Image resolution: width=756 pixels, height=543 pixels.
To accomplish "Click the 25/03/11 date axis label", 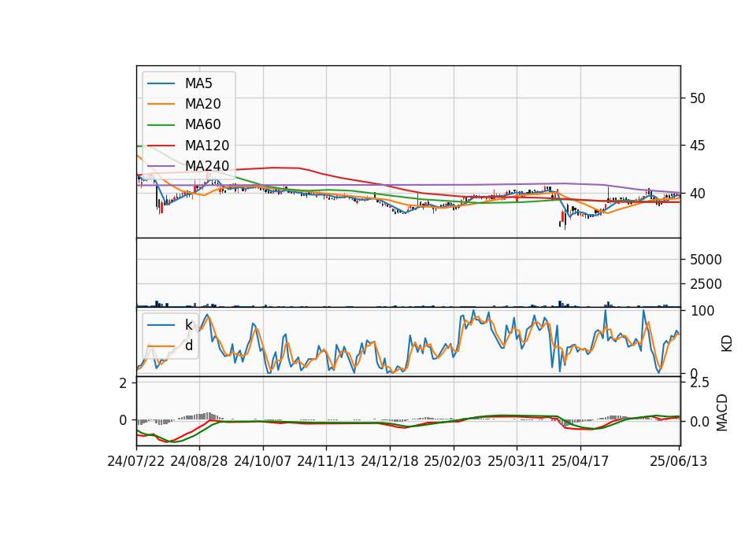I will click(517, 461).
